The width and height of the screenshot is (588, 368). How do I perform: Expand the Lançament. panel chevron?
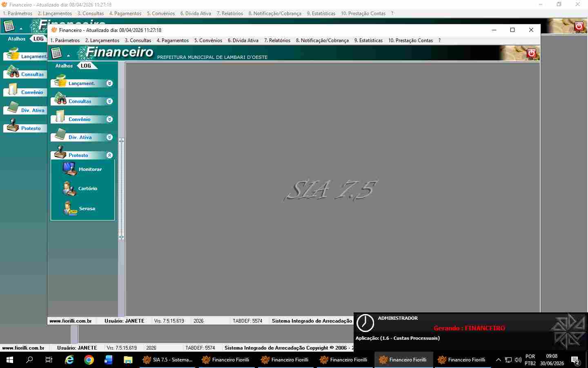pos(109,83)
